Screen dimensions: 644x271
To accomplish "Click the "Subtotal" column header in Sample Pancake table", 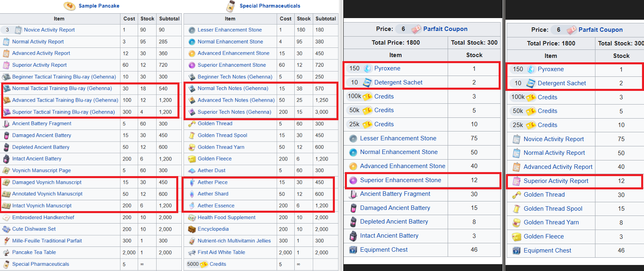I will pos(169,19).
